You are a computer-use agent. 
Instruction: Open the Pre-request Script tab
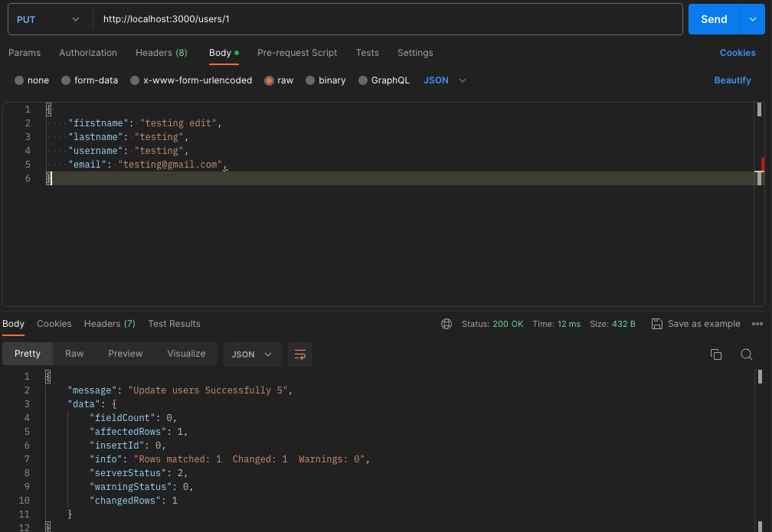pyautogui.click(x=297, y=53)
